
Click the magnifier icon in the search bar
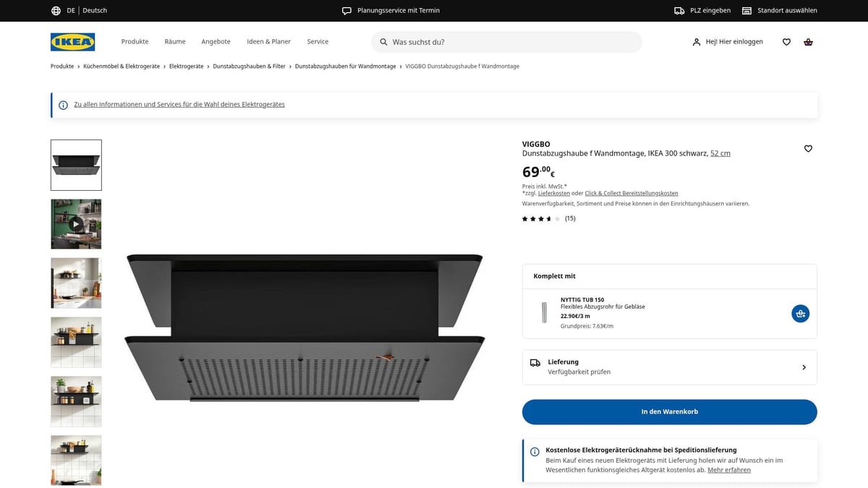pyautogui.click(x=383, y=42)
